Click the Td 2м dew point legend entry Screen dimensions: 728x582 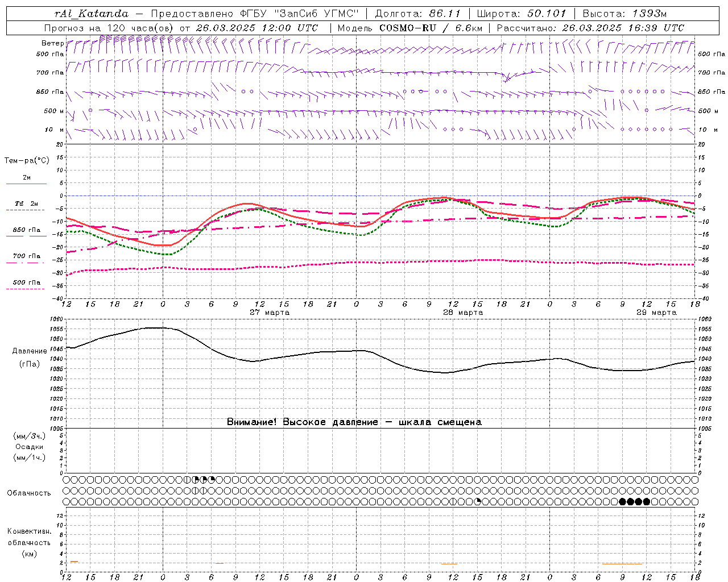tap(26, 203)
